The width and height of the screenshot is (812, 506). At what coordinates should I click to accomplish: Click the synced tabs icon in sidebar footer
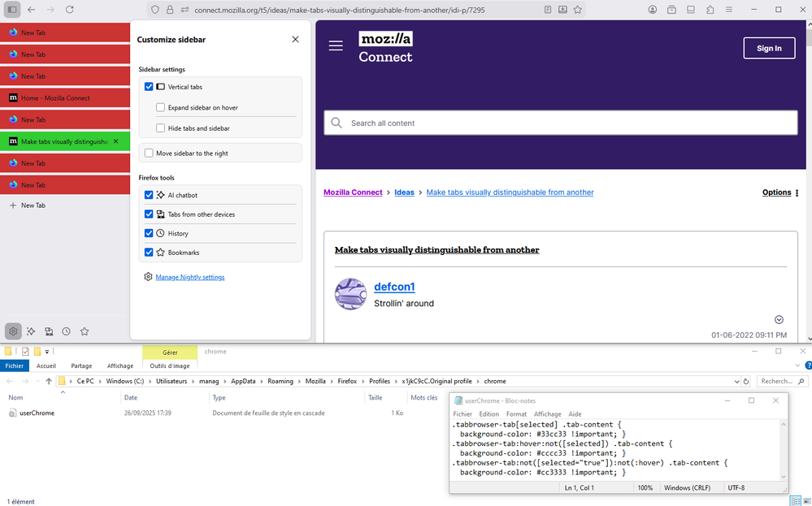49,331
